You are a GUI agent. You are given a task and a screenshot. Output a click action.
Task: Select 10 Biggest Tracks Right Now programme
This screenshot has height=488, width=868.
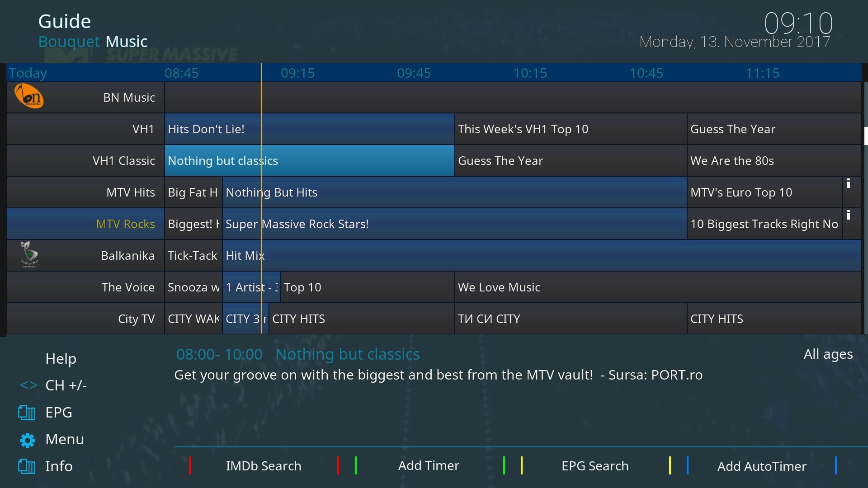click(x=764, y=224)
